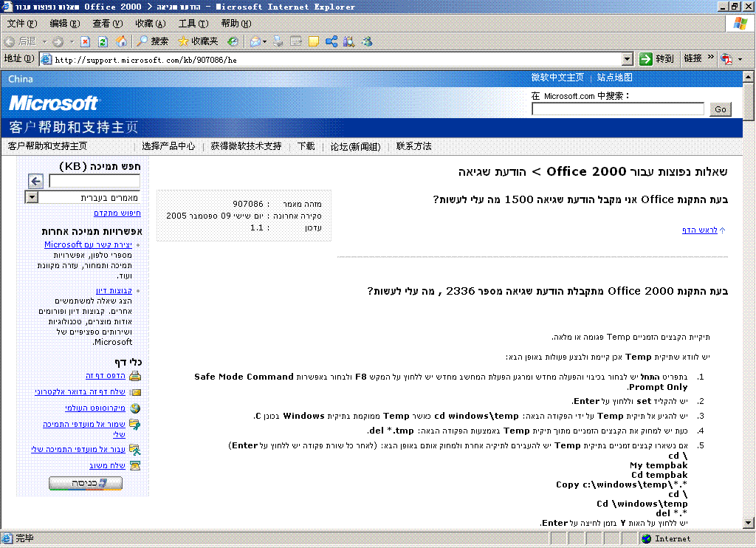This screenshot has height=548, width=756.
Task: Open the File (文件) menu
Action: point(21,23)
